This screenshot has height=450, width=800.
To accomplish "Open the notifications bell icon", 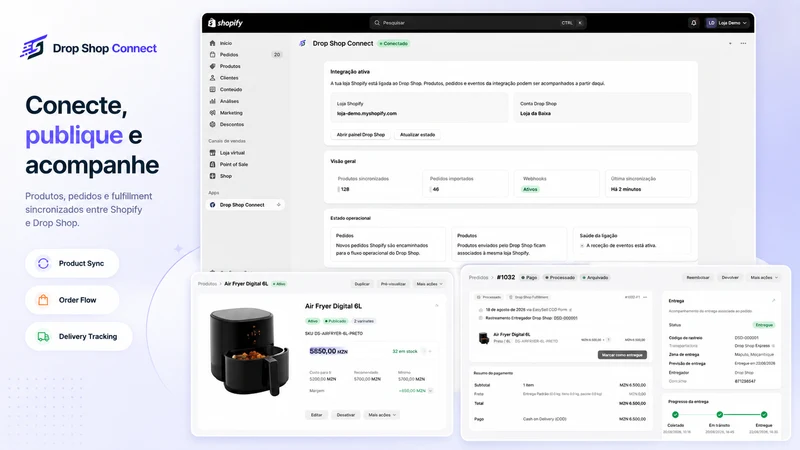I will click(693, 23).
